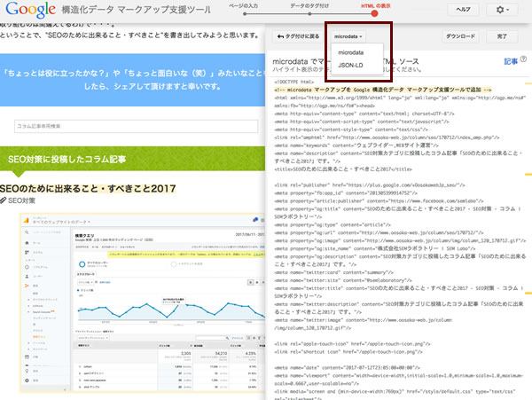Select microdata in the dropdown list

coord(351,52)
